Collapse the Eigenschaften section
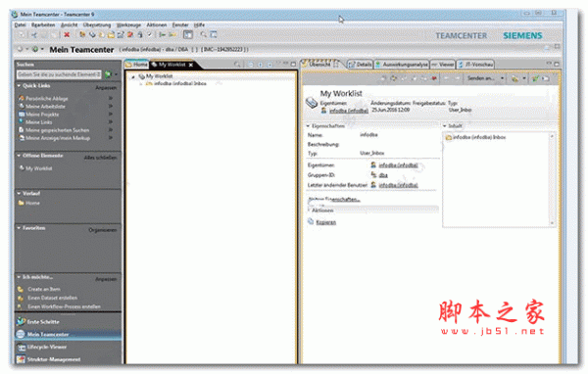588x374 pixels. tap(309, 126)
